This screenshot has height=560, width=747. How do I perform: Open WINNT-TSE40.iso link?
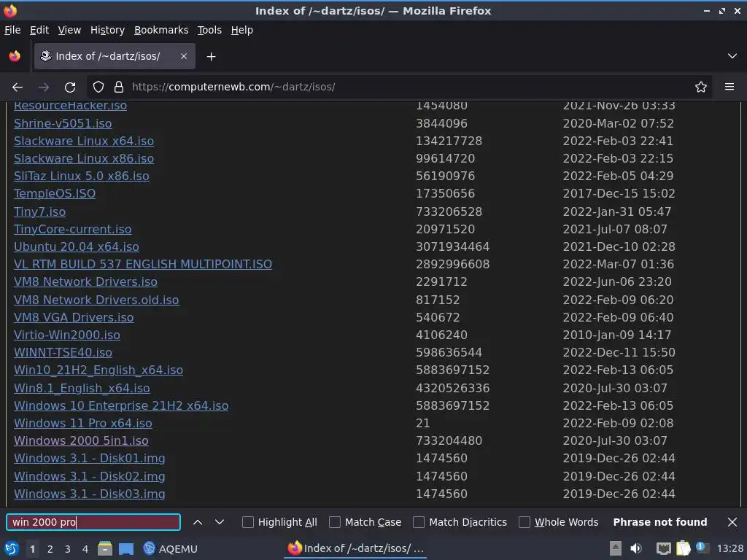click(x=63, y=353)
